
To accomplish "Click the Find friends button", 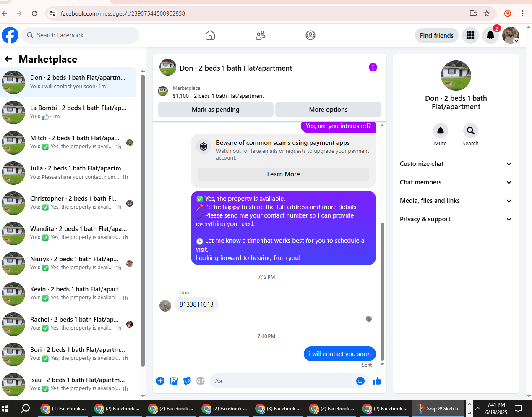I will [437, 35].
